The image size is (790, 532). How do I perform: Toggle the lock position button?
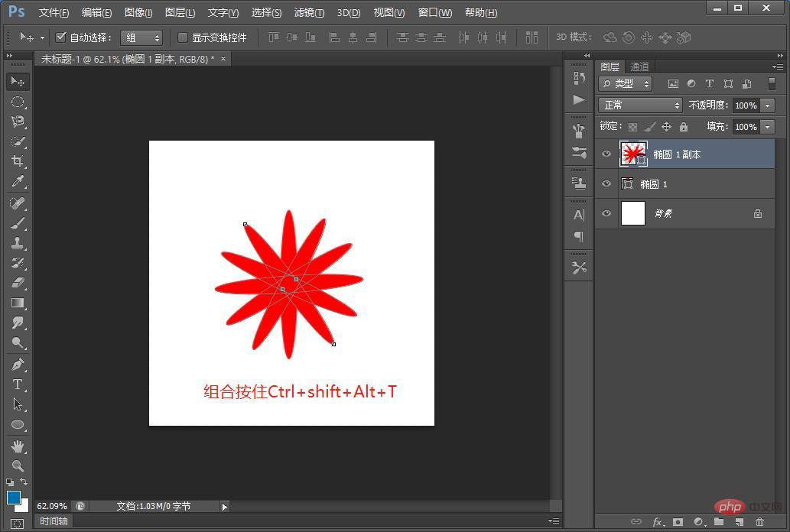[x=667, y=127]
